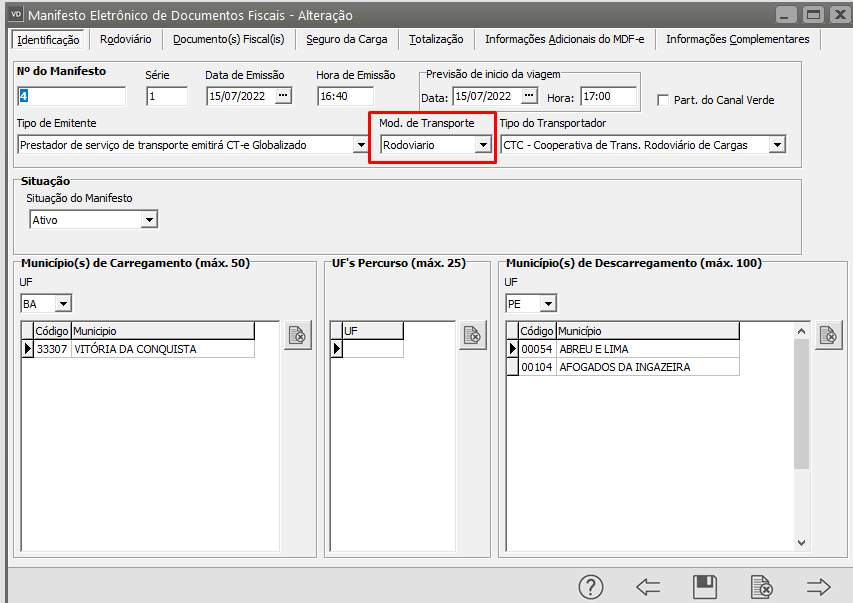Open the Tipo do Transportador dropdown

(x=776, y=145)
